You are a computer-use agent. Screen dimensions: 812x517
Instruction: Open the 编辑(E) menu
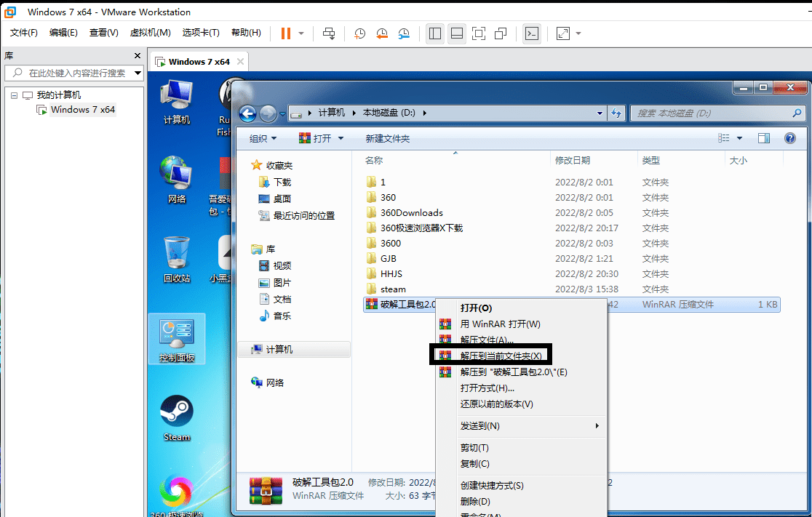pyautogui.click(x=63, y=33)
